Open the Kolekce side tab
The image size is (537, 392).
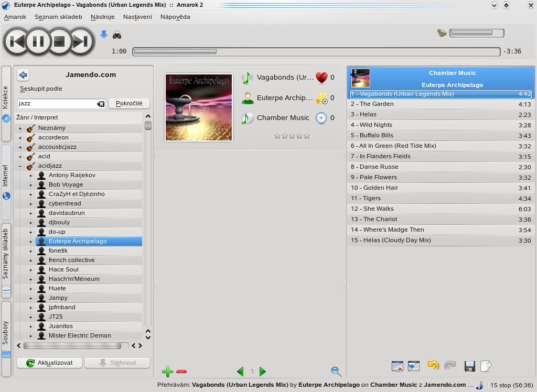click(x=6, y=103)
